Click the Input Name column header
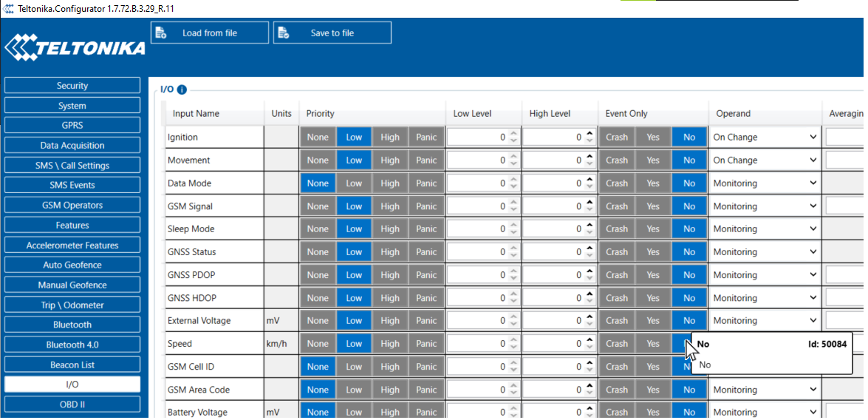This screenshot has height=420, width=868. (x=196, y=114)
